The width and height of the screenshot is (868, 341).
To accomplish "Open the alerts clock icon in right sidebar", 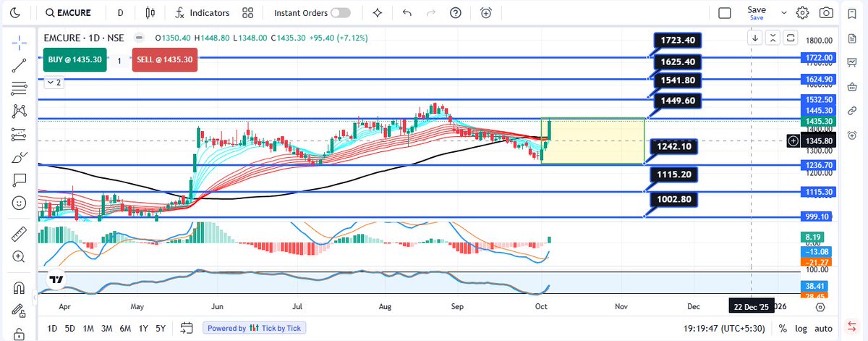I will tap(852, 134).
